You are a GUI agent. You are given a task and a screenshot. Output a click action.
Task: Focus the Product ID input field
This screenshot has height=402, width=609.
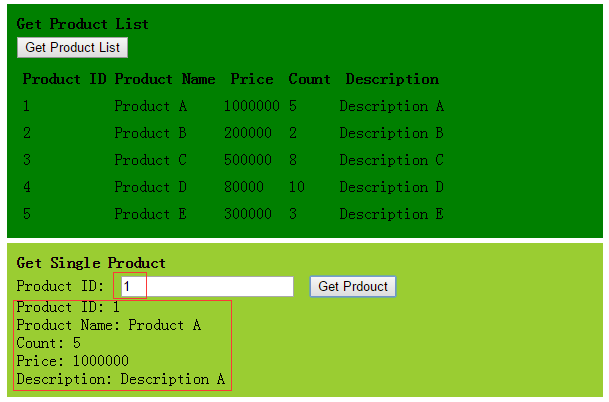click(207, 287)
